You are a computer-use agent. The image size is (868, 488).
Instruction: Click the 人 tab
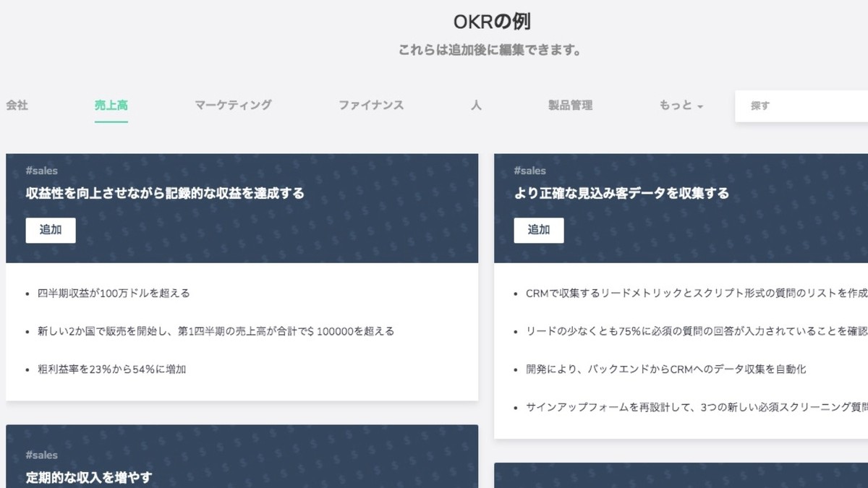pyautogui.click(x=476, y=105)
